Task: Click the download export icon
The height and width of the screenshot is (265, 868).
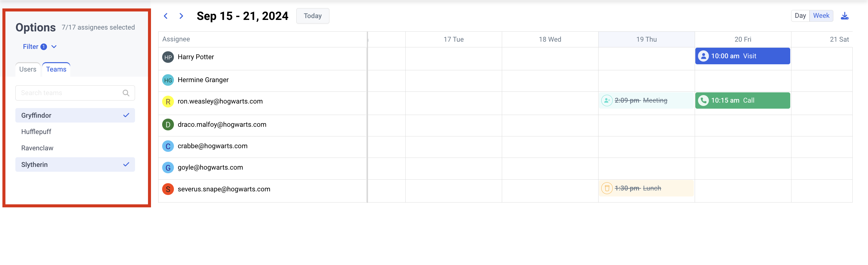Action: pos(844,16)
